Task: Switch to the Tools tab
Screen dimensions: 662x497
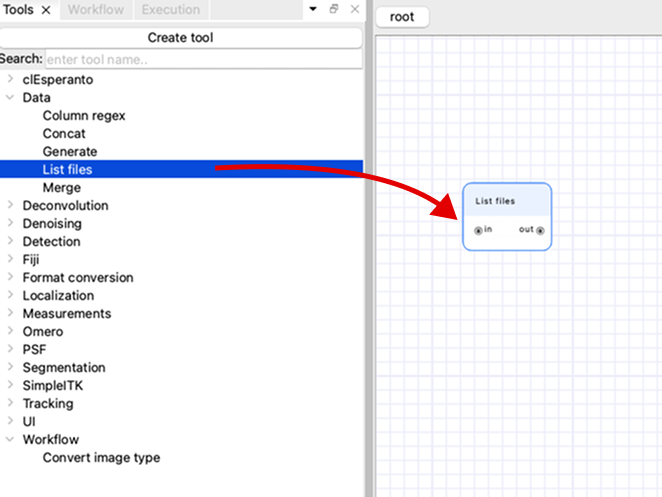Action: pyautogui.click(x=18, y=9)
